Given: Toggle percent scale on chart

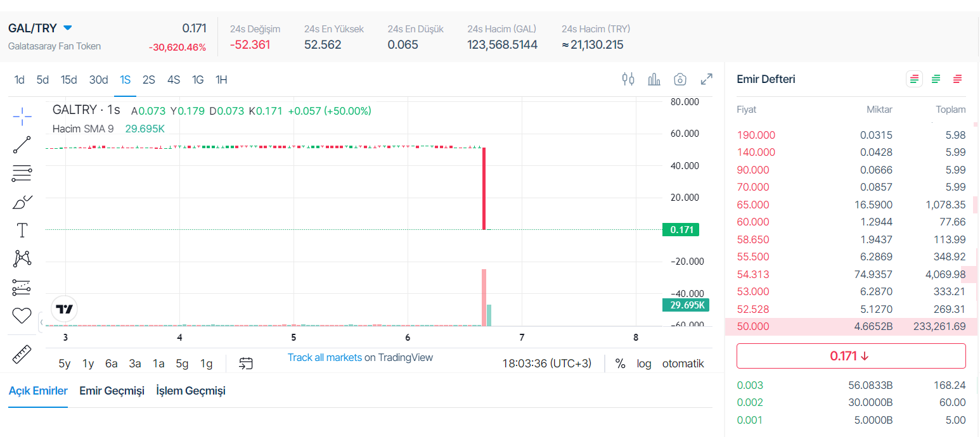Looking at the screenshot, I should click(x=620, y=364).
